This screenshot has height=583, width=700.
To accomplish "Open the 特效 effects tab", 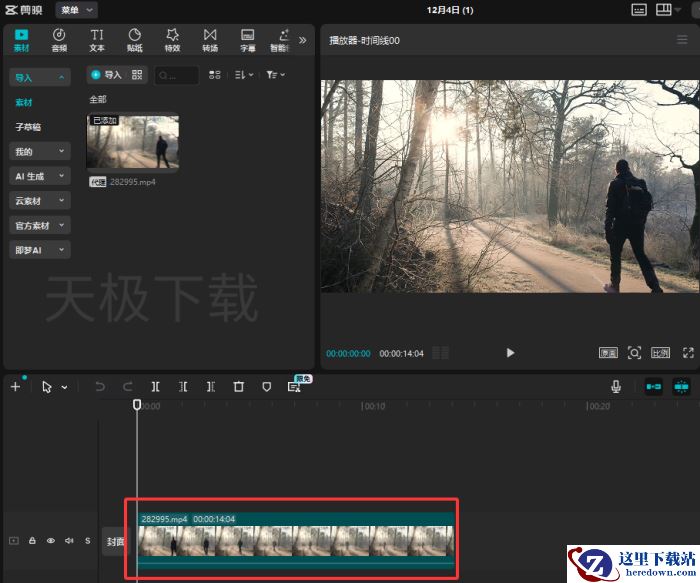I will (172, 40).
